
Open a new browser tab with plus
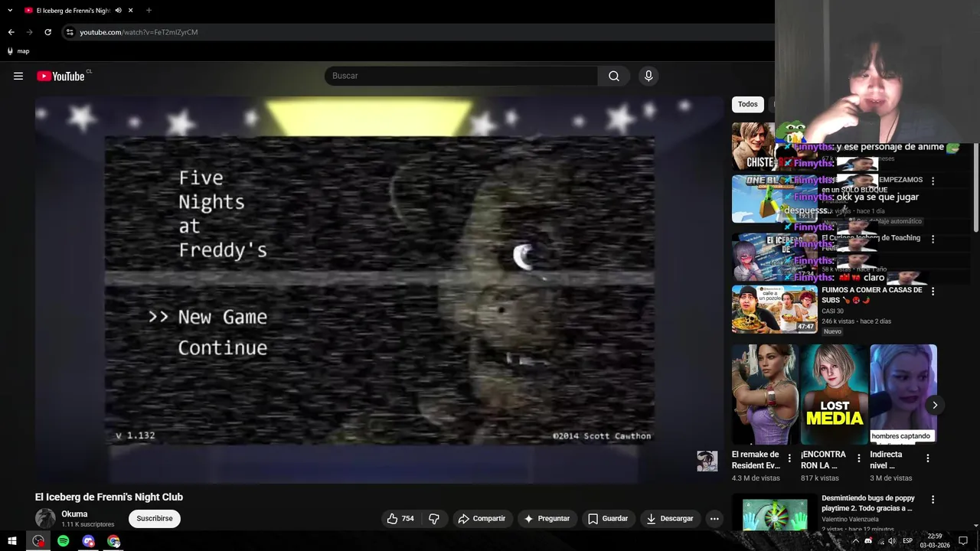point(149,10)
